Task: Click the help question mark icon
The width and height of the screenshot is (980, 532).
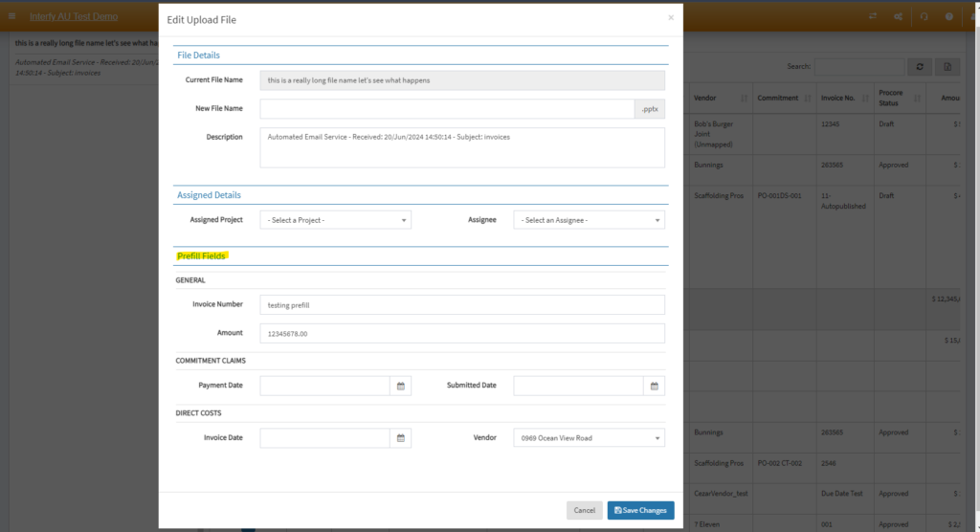Action: (948, 16)
